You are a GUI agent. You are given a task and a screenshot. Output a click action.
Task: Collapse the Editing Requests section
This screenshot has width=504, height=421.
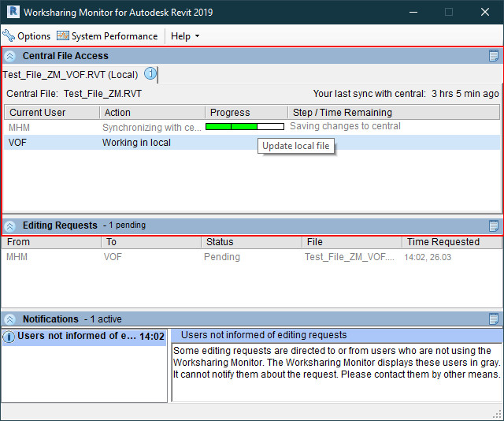[10, 225]
